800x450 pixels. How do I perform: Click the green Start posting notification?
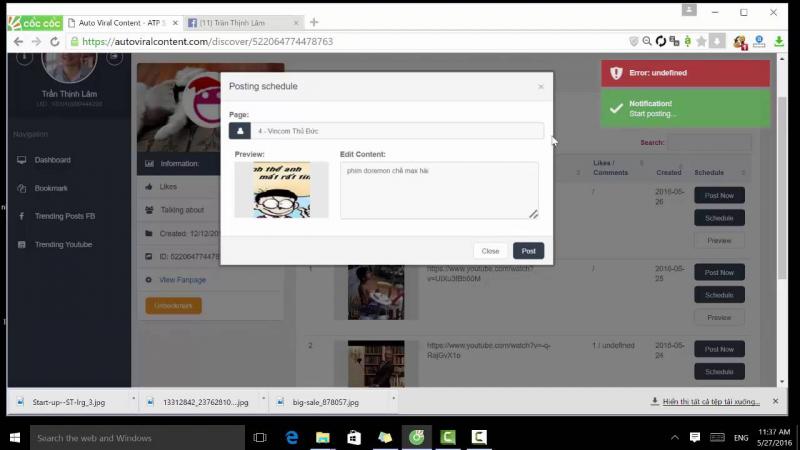coord(685,108)
